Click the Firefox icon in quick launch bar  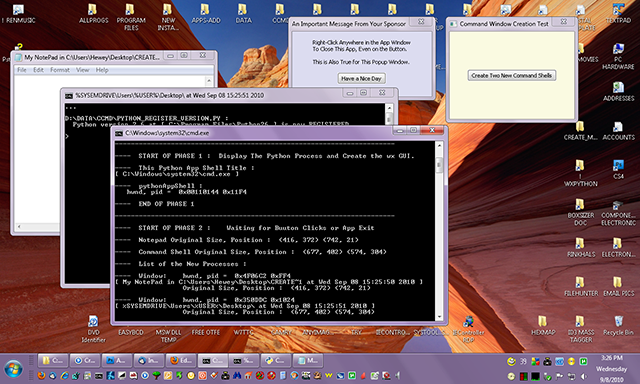point(41,375)
